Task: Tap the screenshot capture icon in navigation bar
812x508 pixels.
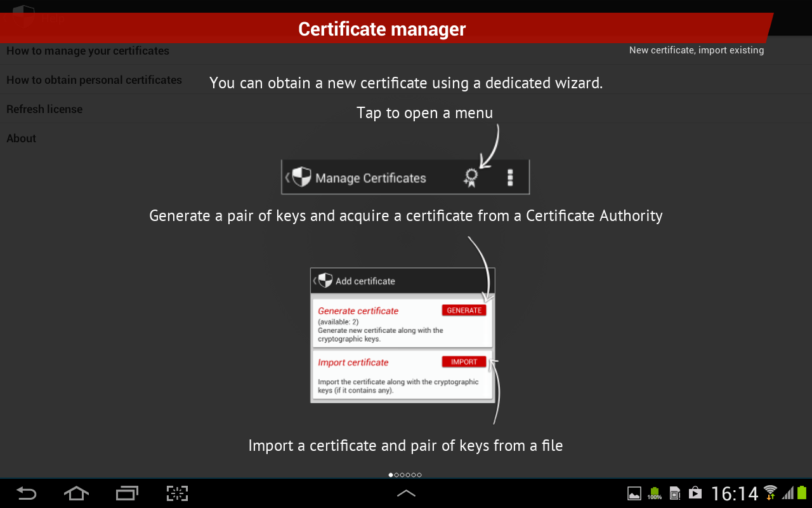Action: (178, 493)
